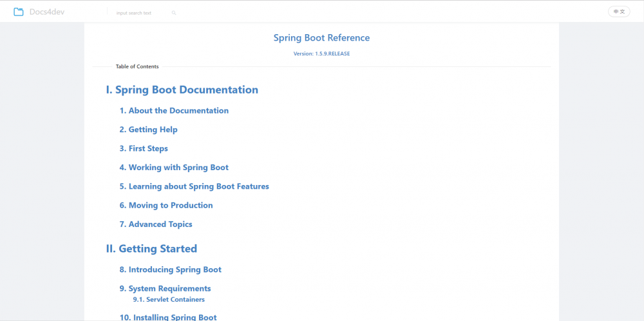644x321 pixels.
Task: Open 9. System Requirements section
Action: (x=165, y=289)
